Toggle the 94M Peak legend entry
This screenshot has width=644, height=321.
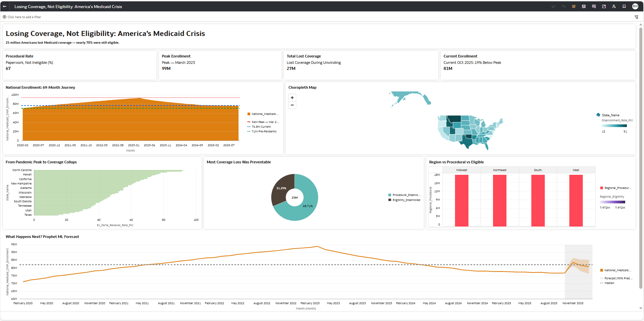(263, 122)
